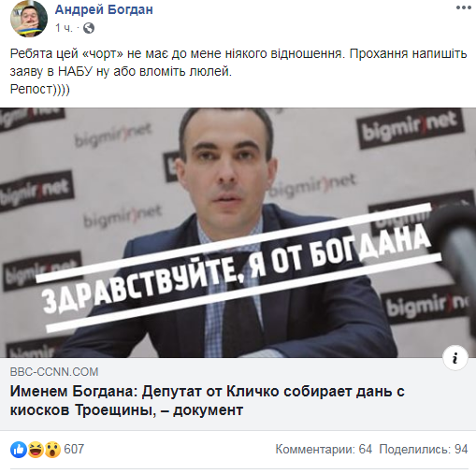Click the round info "i" icon

coord(455,357)
